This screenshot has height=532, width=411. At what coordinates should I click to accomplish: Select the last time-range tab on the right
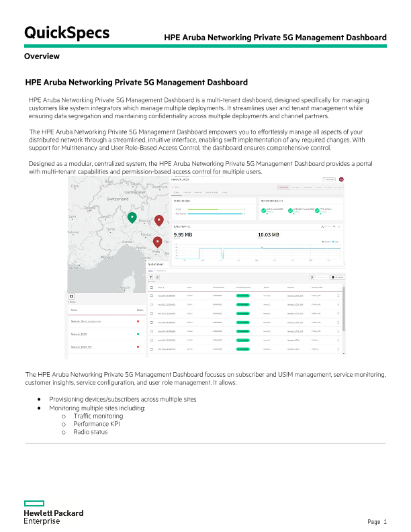click(338, 187)
